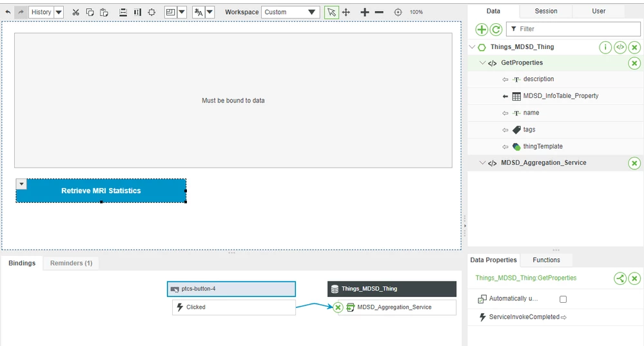Click the services code icon for Things_MDSD_Thing
Viewport: 644px width, 346px height.
[620, 48]
